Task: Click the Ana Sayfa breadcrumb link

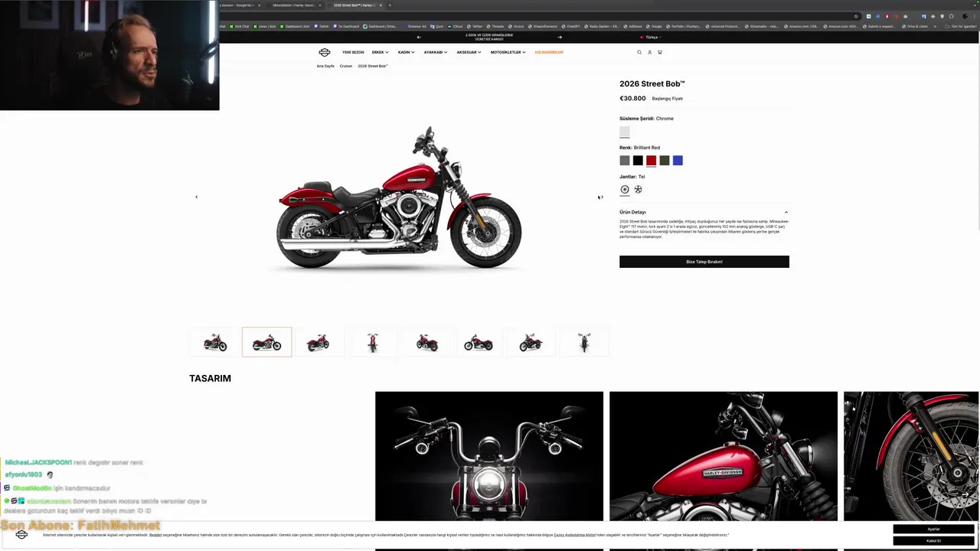Action: click(x=325, y=66)
